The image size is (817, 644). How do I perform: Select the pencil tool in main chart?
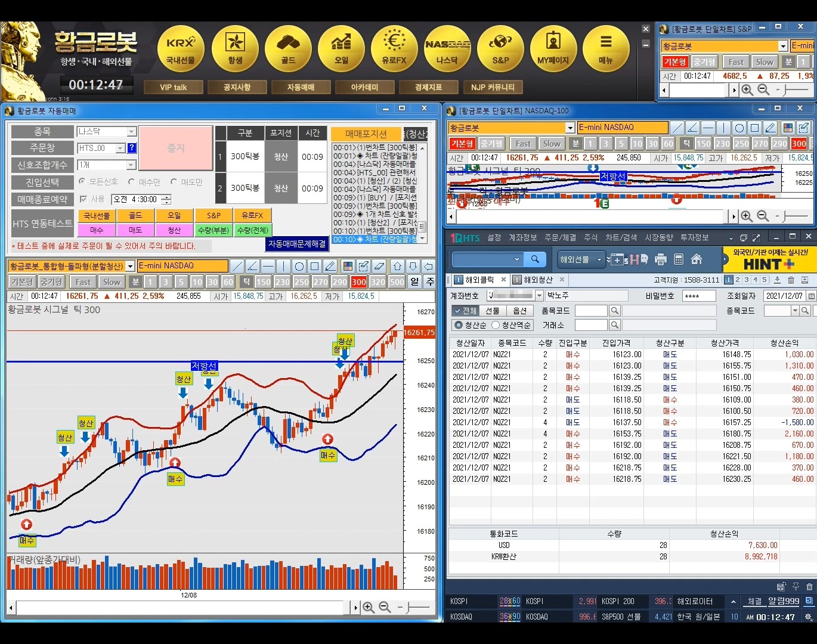point(330,266)
